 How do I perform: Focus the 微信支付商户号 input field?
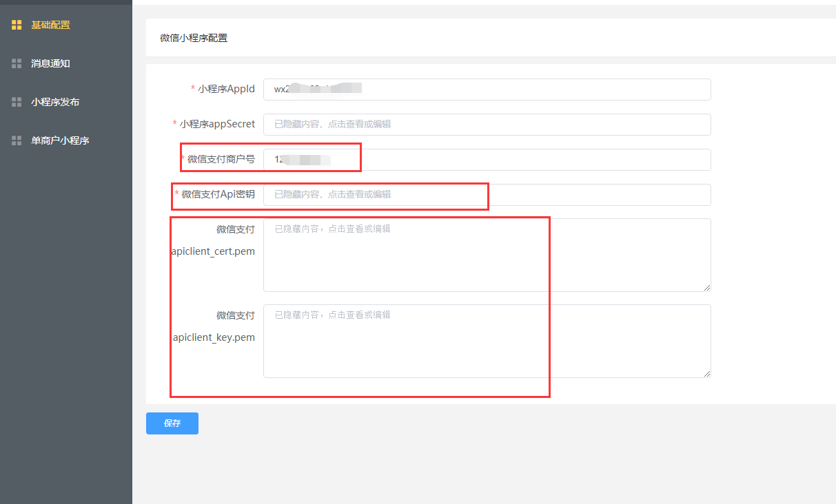pyautogui.click(x=487, y=160)
